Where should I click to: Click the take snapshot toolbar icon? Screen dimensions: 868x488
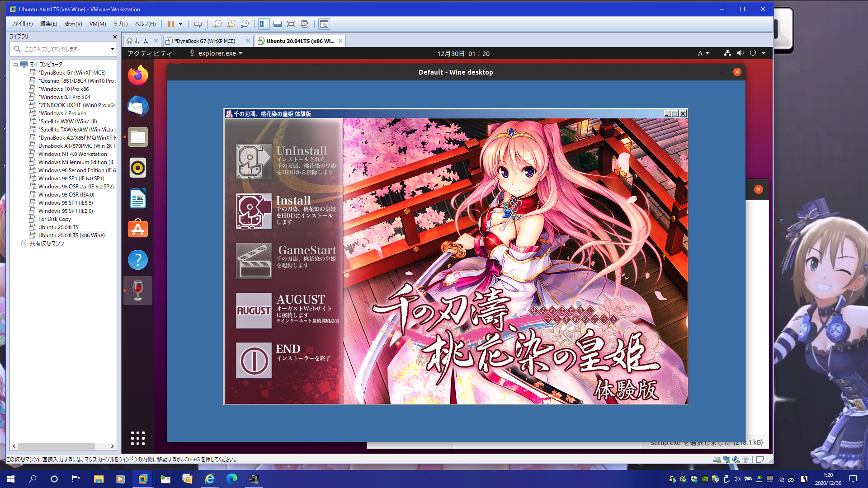coord(217,24)
